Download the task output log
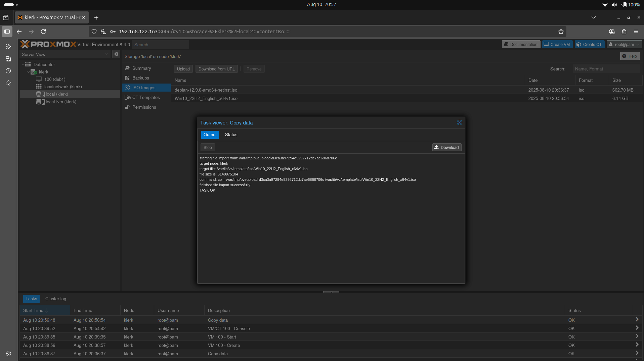The height and width of the screenshot is (361, 644). (x=446, y=147)
